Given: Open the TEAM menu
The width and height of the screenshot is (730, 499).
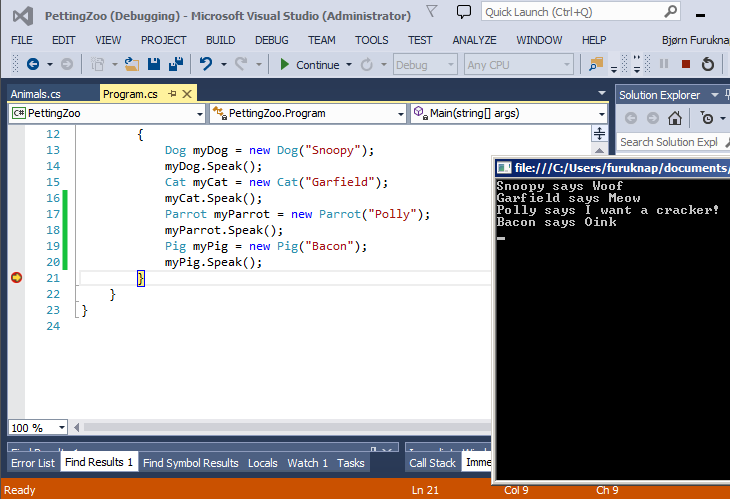Looking at the screenshot, I should (x=322, y=40).
